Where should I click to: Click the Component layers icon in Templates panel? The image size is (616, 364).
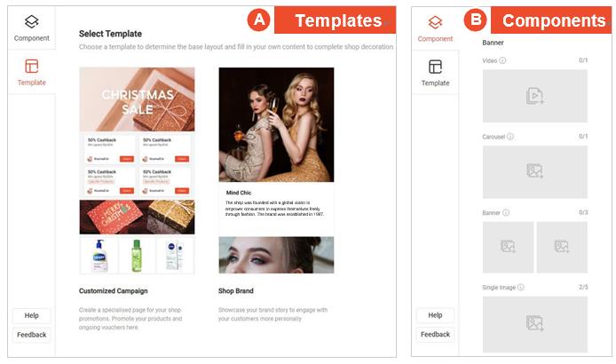[31, 21]
